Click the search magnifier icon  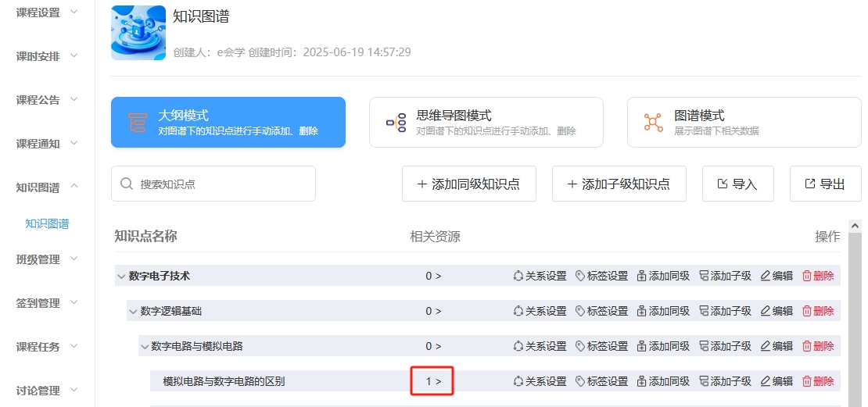[x=127, y=184]
